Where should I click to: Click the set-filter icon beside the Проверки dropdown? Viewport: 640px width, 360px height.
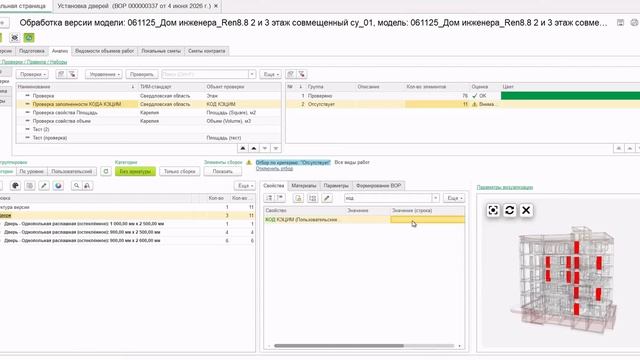61,74
